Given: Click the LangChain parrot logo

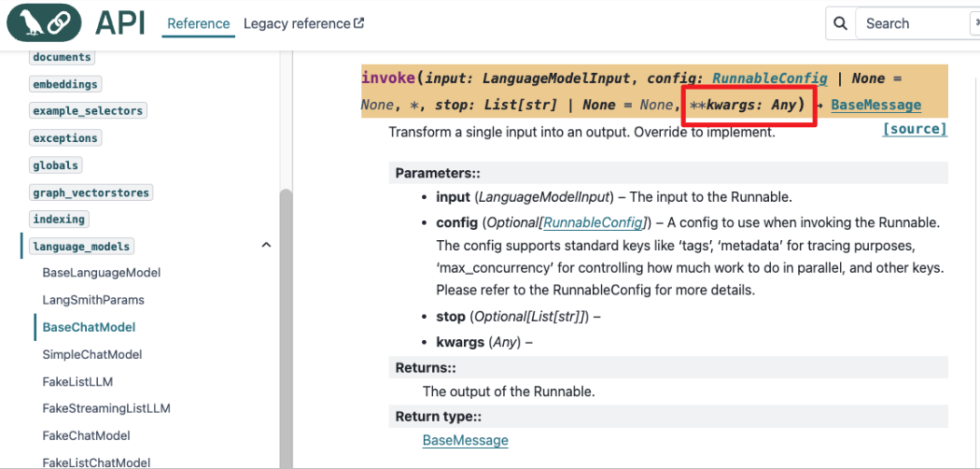Looking at the screenshot, I should click(44, 23).
